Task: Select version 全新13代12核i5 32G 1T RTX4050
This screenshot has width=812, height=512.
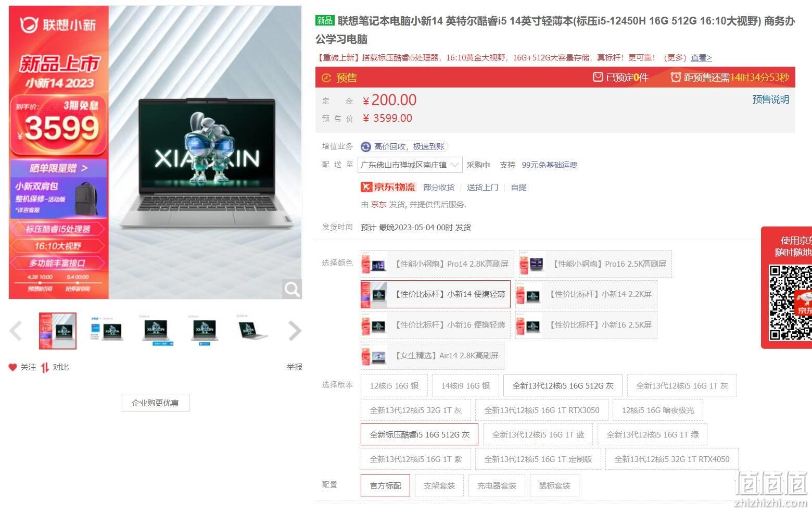Action: click(x=671, y=459)
